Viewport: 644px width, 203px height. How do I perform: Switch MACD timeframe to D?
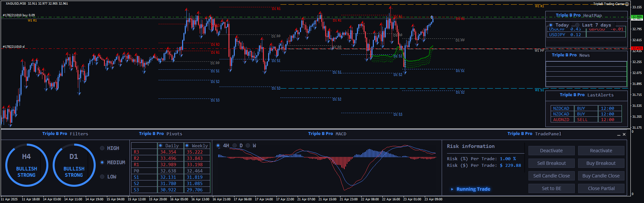click(235, 146)
